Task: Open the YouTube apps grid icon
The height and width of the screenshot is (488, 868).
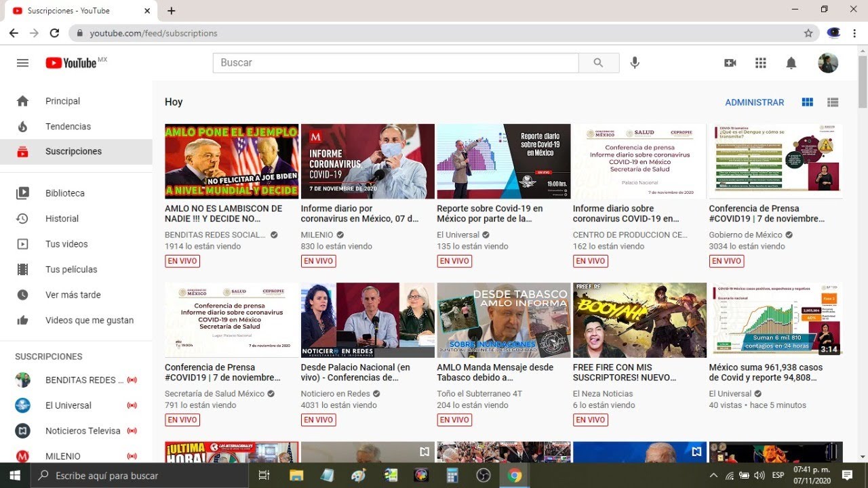Action: coord(761,63)
